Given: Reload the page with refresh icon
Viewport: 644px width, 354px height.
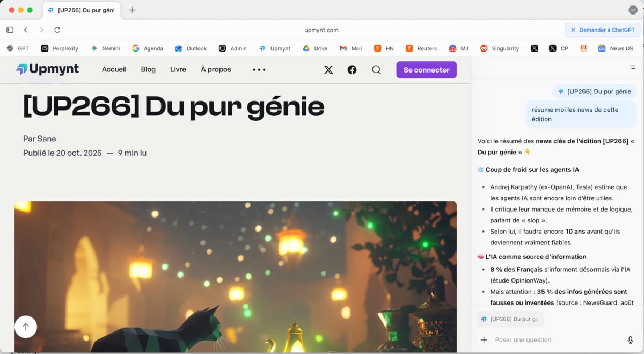Looking at the screenshot, I should point(57,30).
